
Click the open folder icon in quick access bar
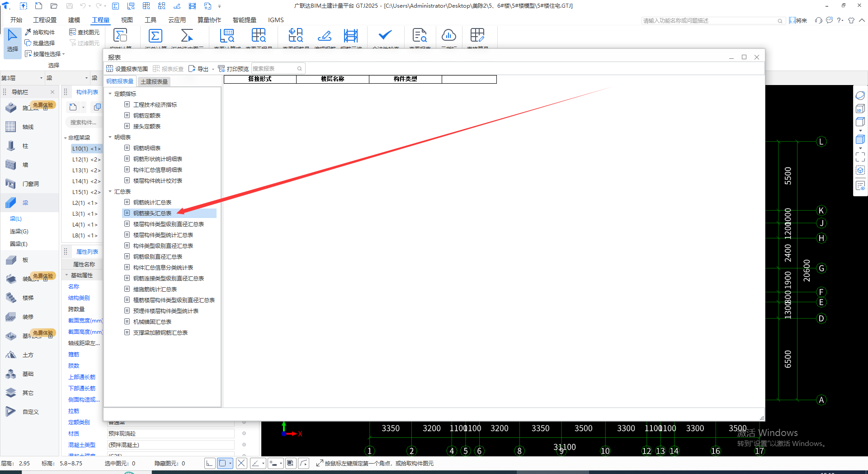pos(54,6)
